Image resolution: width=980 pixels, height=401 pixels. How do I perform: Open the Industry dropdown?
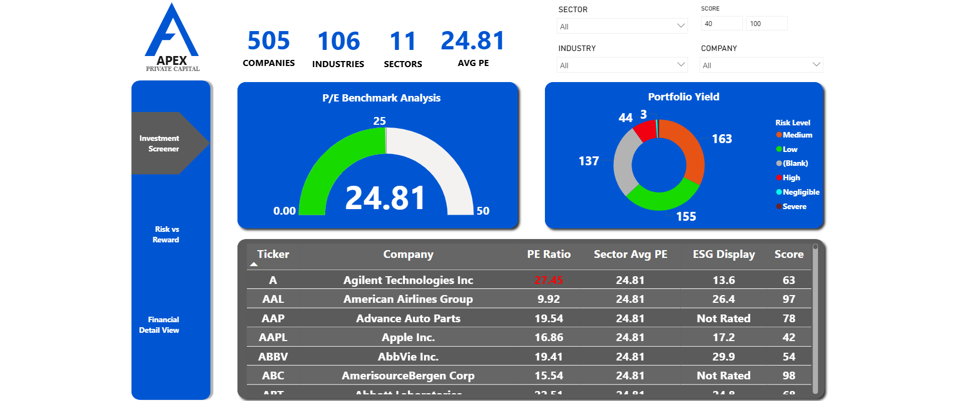(680, 65)
